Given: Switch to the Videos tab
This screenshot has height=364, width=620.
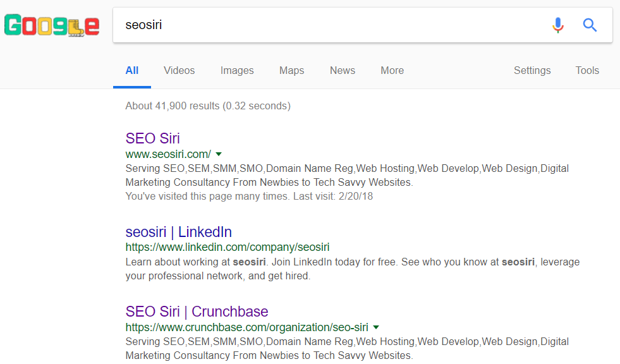Looking at the screenshot, I should (179, 71).
